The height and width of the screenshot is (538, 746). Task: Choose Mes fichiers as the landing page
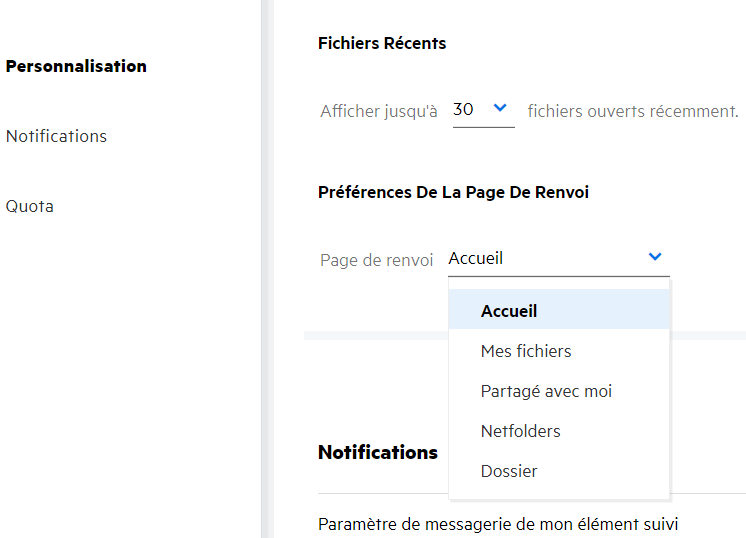point(526,351)
